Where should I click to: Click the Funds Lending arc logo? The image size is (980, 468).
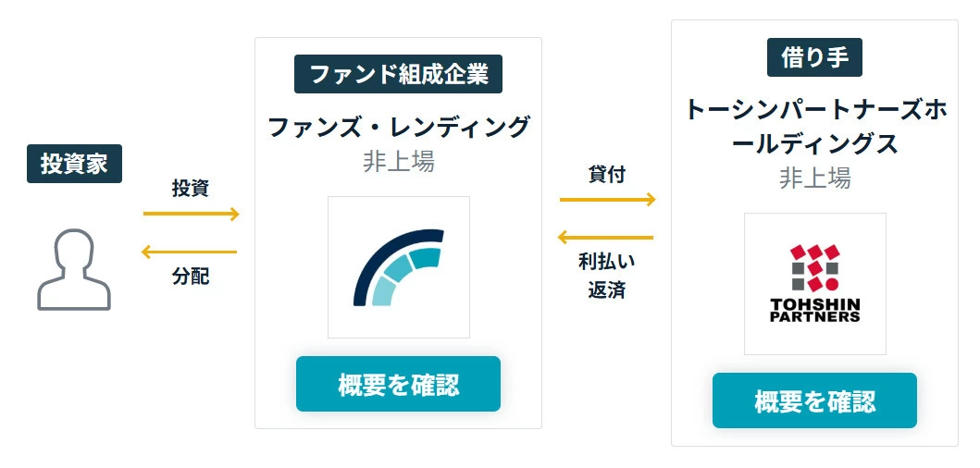(398, 266)
